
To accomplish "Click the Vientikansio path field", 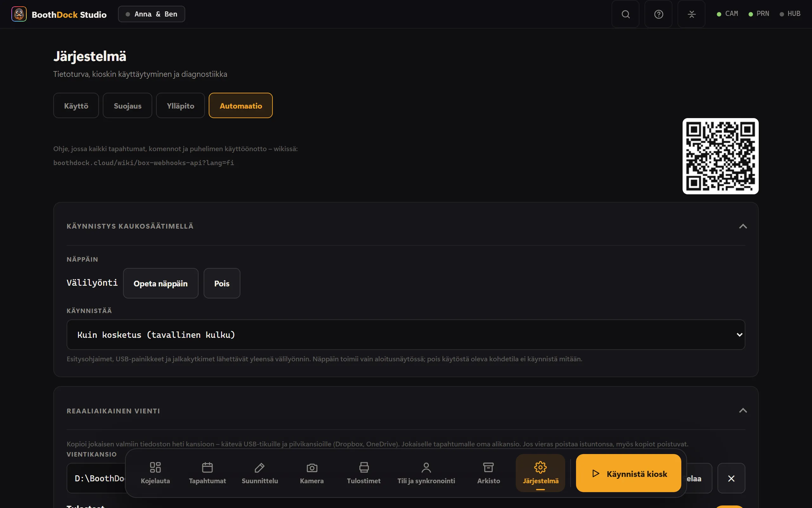I will point(96,478).
